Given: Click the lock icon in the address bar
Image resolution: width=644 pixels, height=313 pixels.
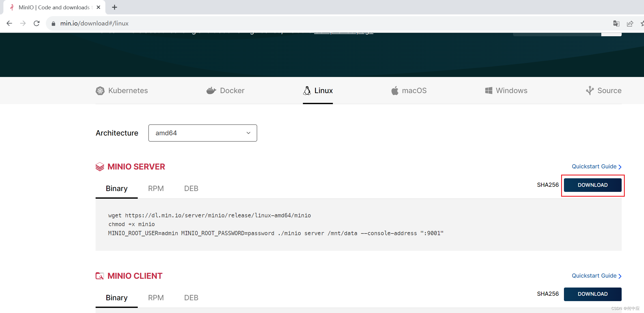Looking at the screenshot, I should click(53, 23).
